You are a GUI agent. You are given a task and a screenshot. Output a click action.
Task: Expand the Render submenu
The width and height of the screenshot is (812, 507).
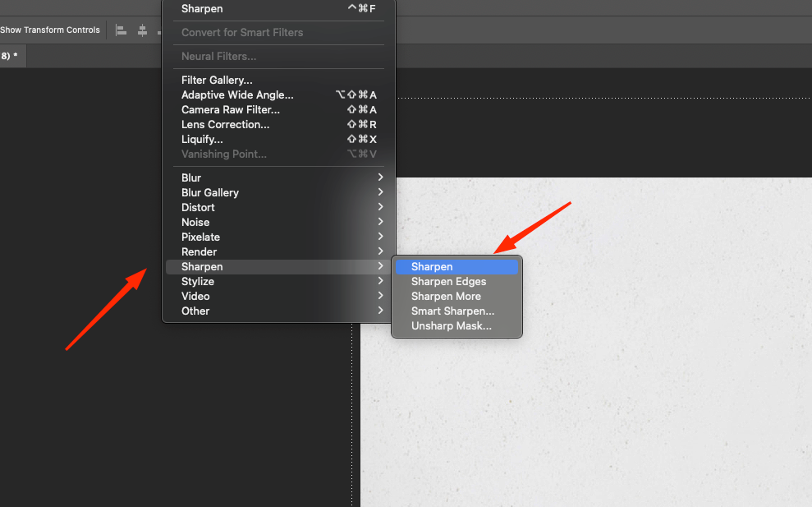point(278,251)
